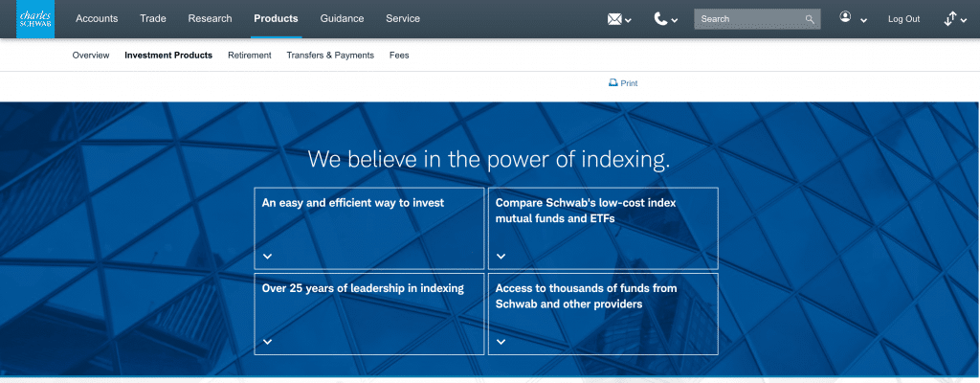Switch to the Retirement tab
Screen dimensions: 980x383
250,56
